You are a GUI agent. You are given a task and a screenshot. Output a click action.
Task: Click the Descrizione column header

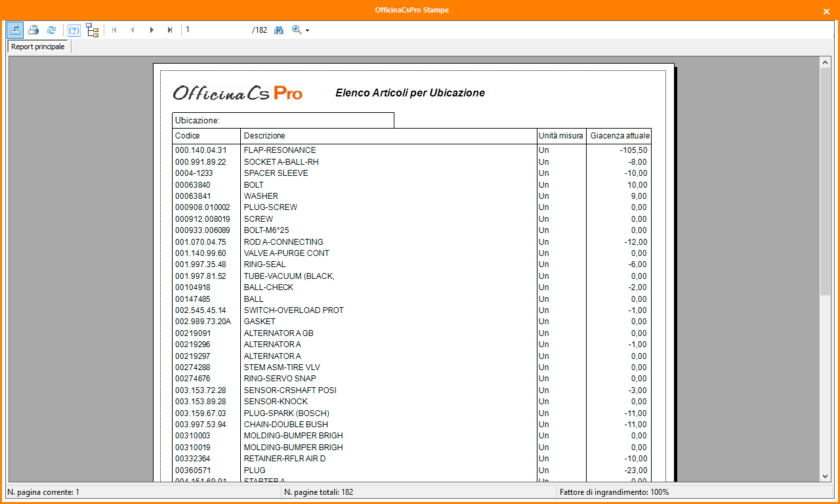coord(264,136)
